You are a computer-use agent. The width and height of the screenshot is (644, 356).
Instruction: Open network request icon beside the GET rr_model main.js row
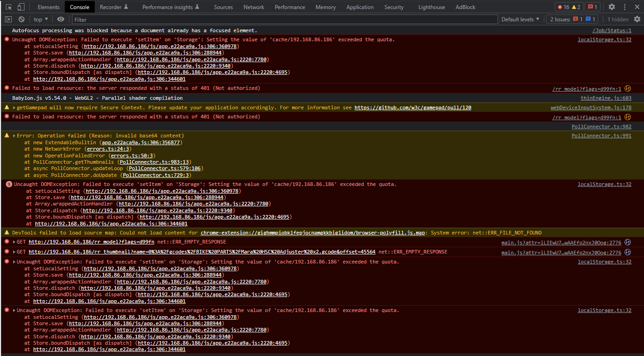(x=628, y=242)
